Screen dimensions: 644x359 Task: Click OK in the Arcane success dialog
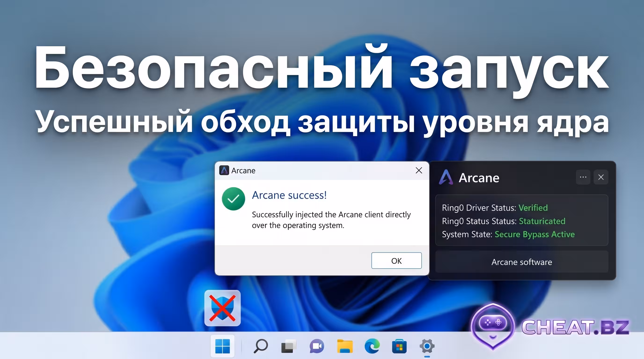tap(396, 261)
